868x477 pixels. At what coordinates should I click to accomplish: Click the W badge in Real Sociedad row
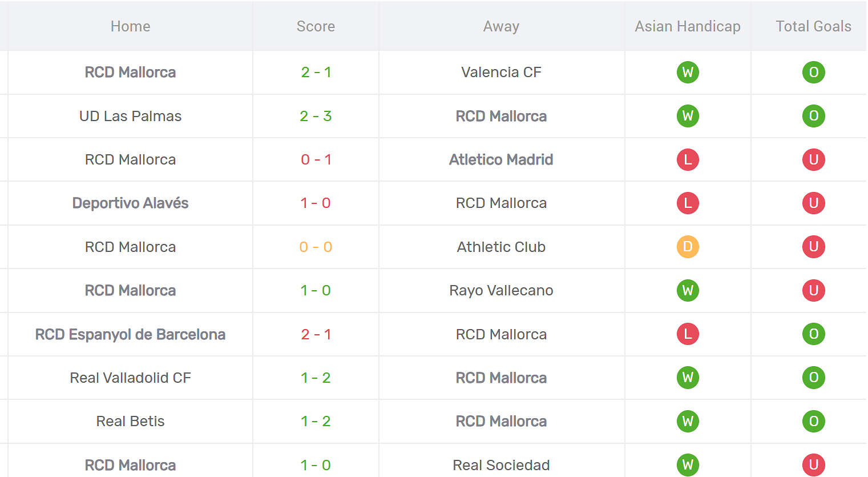click(x=688, y=465)
